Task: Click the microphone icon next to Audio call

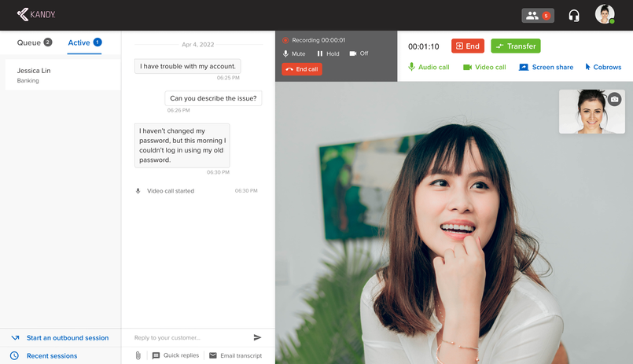Action: pos(411,67)
